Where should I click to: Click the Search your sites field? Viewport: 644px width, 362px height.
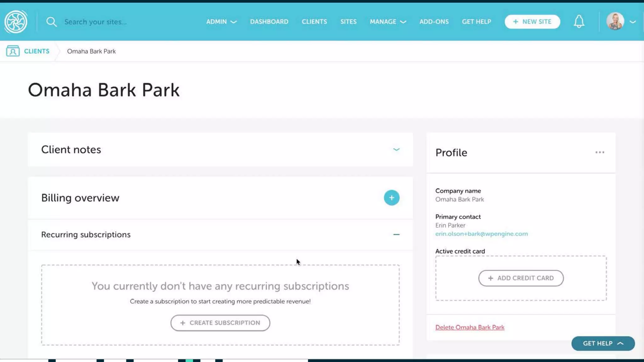pos(96,22)
